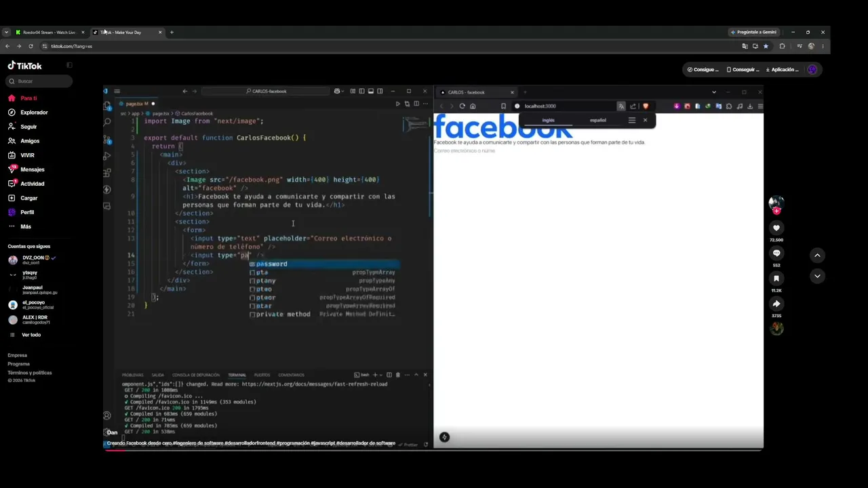
Task: Open the sound disc below the share icon
Action: point(776,329)
